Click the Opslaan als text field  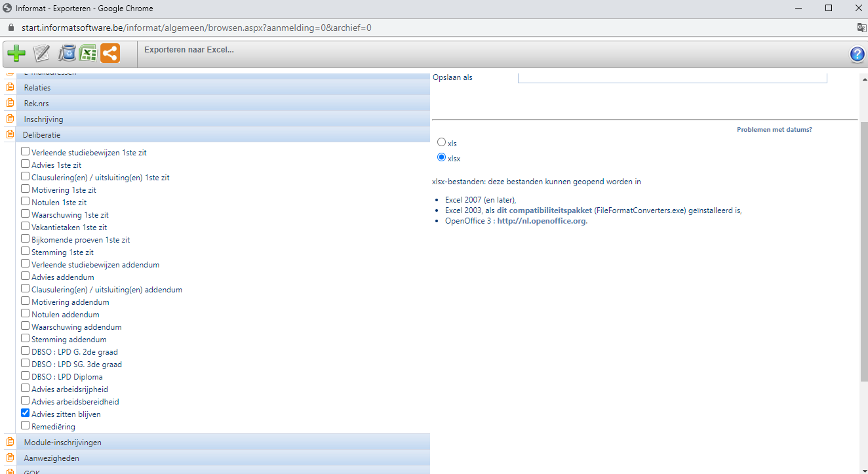[x=672, y=77]
